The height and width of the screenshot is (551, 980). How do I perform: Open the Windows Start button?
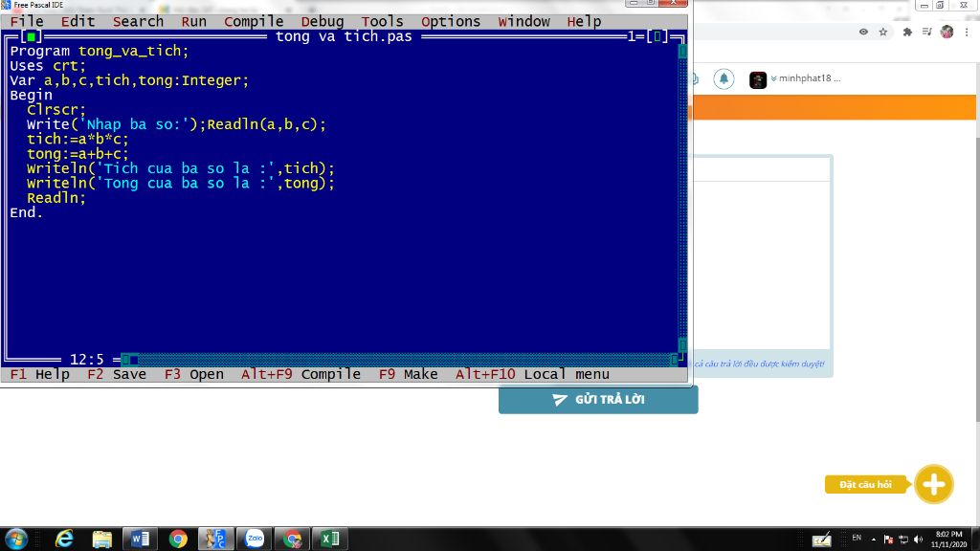click(x=16, y=539)
